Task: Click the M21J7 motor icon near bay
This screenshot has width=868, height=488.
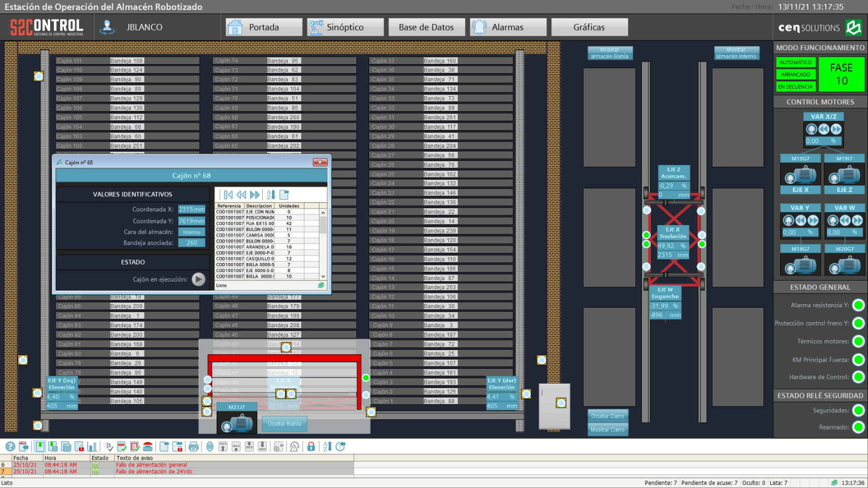Action: click(237, 423)
